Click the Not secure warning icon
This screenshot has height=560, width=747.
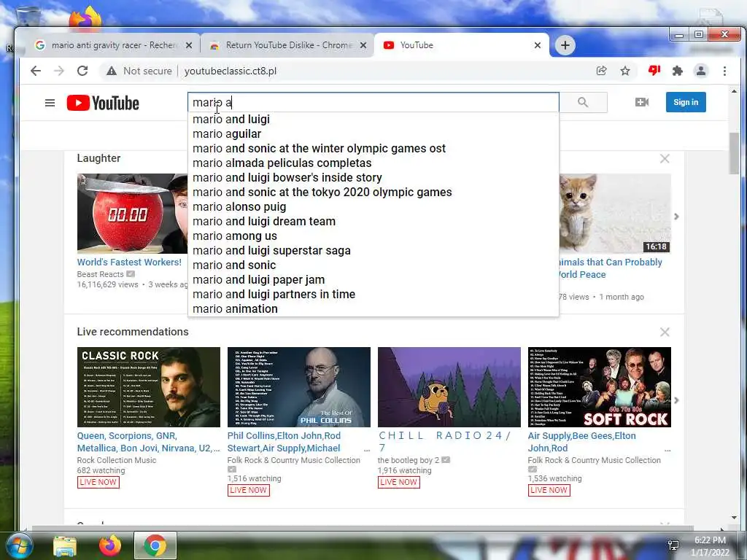(x=112, y=71)
